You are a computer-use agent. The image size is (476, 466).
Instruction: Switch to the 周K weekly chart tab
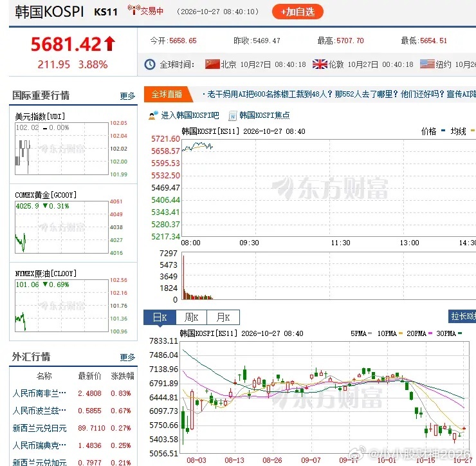(x=191, y=317)
